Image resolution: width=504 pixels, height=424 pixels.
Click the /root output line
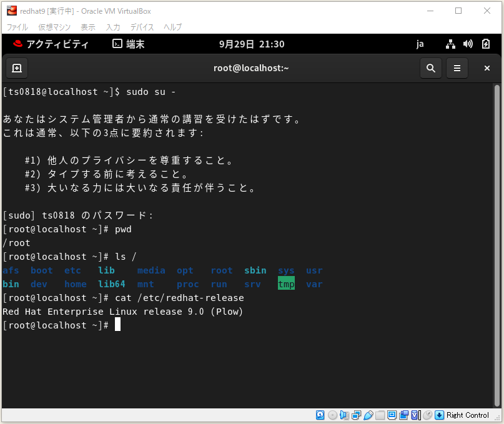tap(16, 243)
